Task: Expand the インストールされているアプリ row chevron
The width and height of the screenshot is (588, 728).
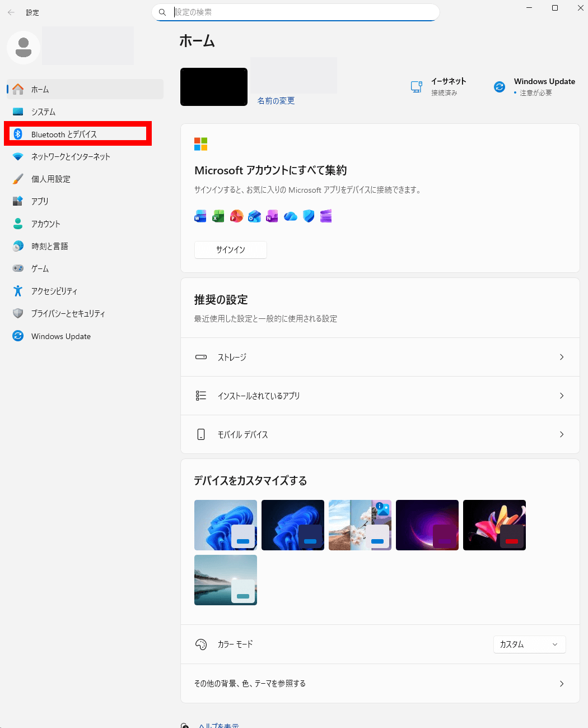Action: click(x=562, y=396)
